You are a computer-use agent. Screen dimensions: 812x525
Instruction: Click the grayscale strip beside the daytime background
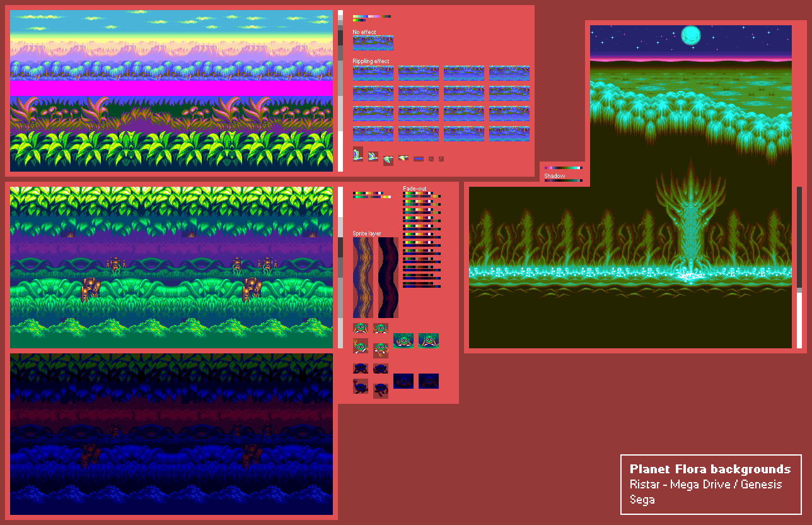(340, 91)
